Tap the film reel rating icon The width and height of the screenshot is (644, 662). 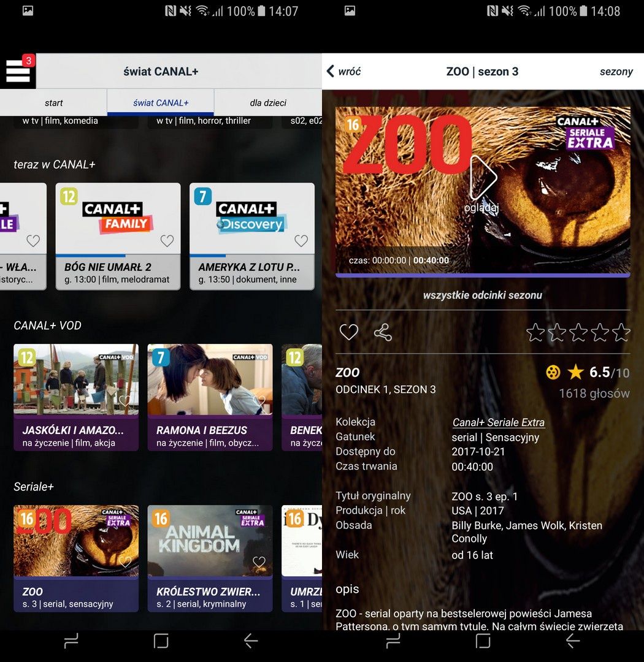click(553, 373)
